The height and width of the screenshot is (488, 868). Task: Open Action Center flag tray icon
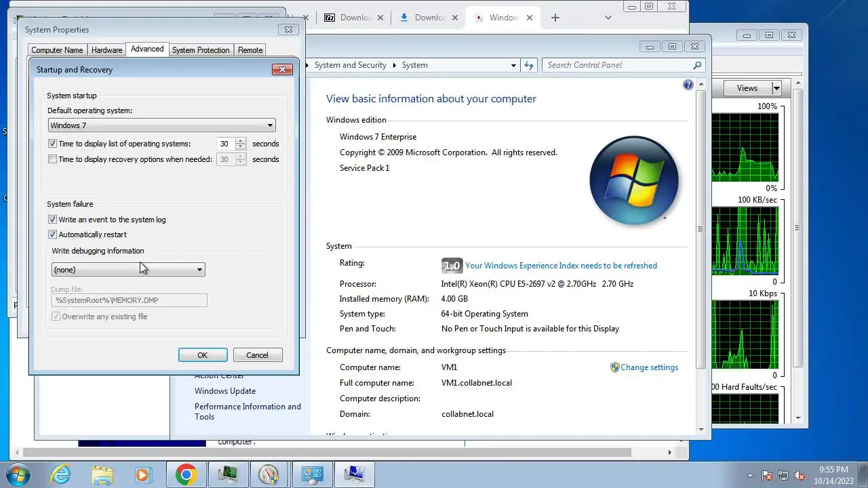pyautogui.click(x=767, y=475)
